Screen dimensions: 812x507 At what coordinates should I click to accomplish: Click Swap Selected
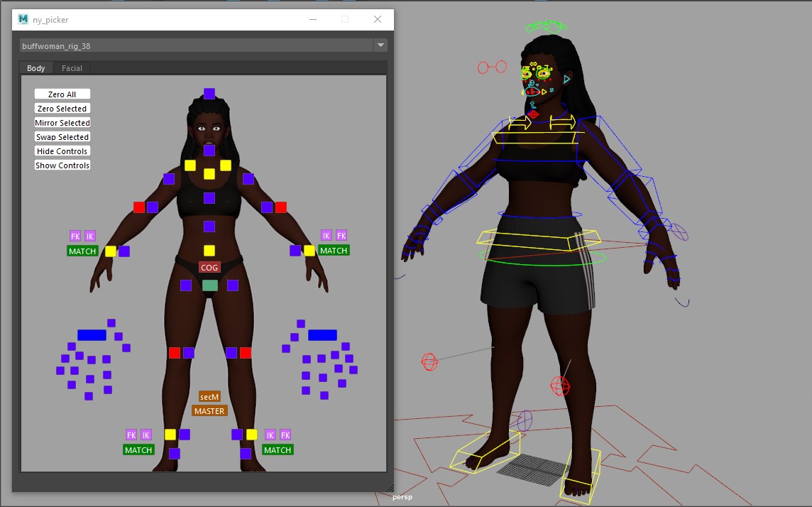(x=62, y=137)
